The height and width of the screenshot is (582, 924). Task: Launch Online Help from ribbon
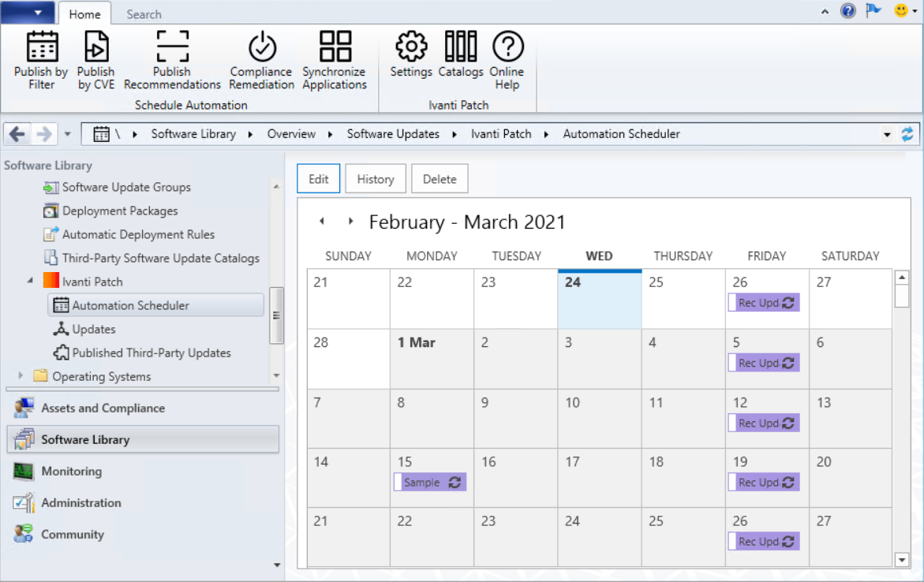tap(507, 47)
